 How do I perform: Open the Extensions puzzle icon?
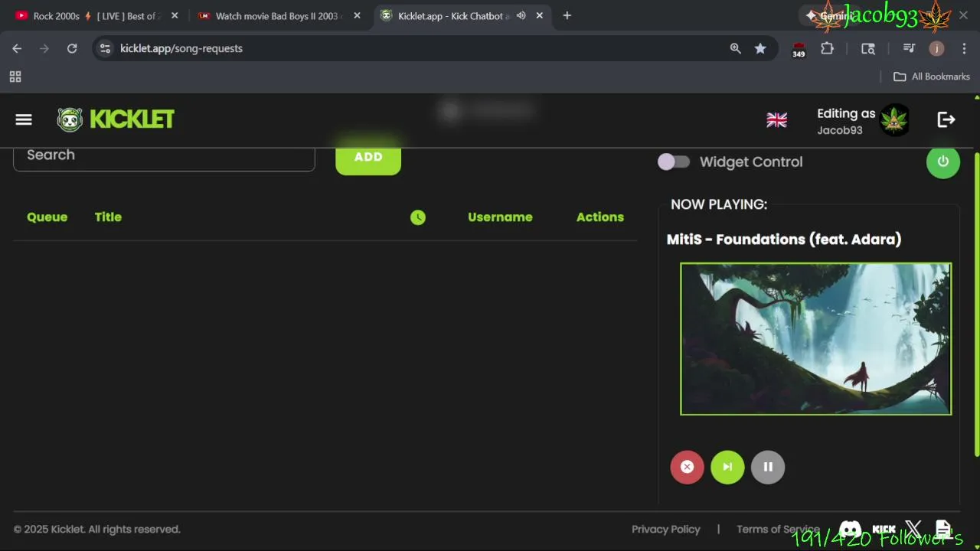[827, 48]
